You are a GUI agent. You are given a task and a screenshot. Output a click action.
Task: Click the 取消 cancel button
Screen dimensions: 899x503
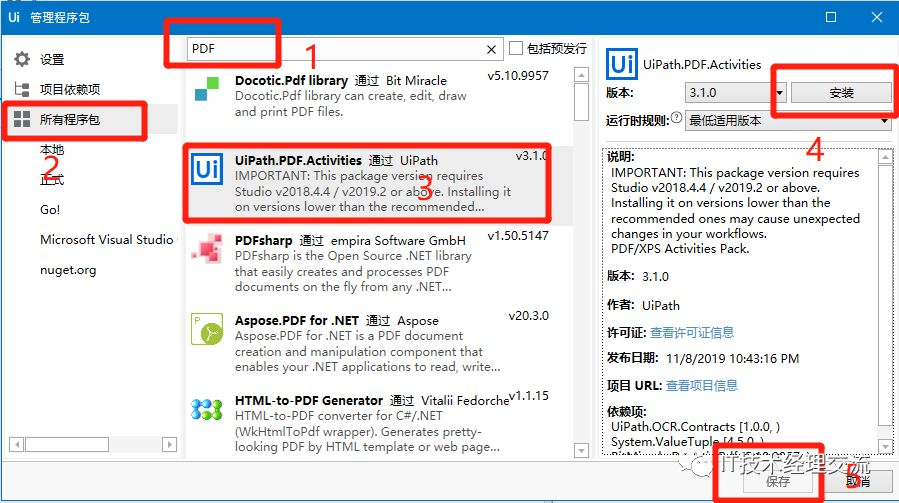[x=858, y=481]
